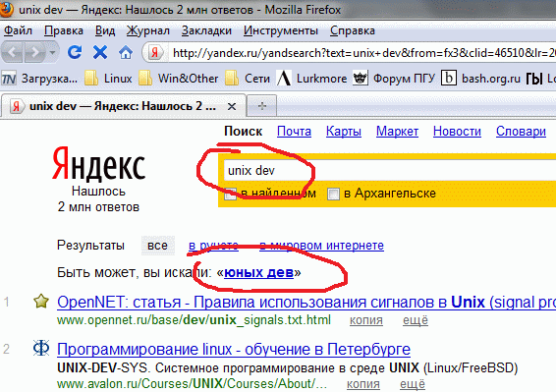Open a new tab with plus button
Image resolution: width=556 pixels, height=392 pixels.
[261, 106]
